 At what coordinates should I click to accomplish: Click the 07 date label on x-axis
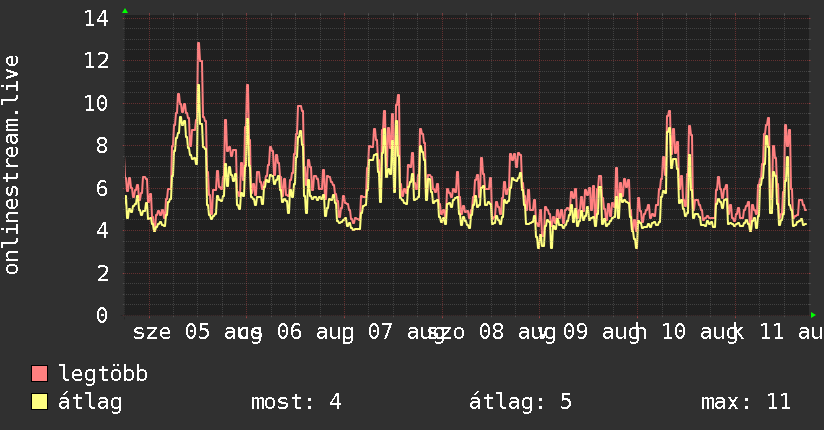click(x=380, y=332)
